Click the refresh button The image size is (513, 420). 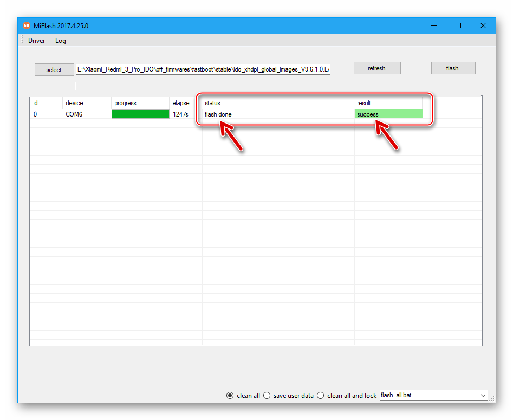click(377, 68)
